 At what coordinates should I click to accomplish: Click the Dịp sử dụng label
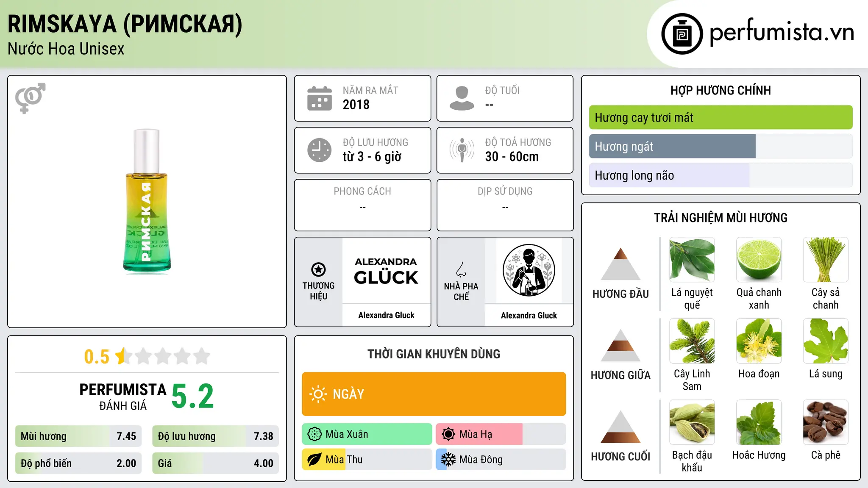505,191
